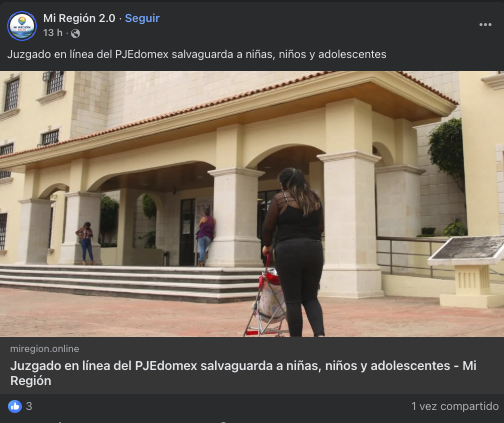Click the post caption about PJEdomex
The width and height of the screenshot is (504, 423).
[197, 54]
